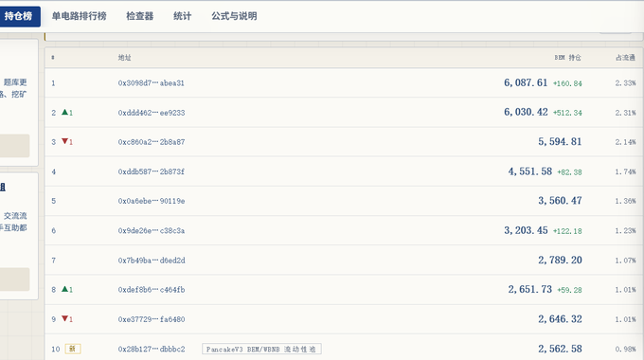Select address 0xc860a2…2b8a87
The height and width of the screenshot is (360, 644).
point(152,142)
